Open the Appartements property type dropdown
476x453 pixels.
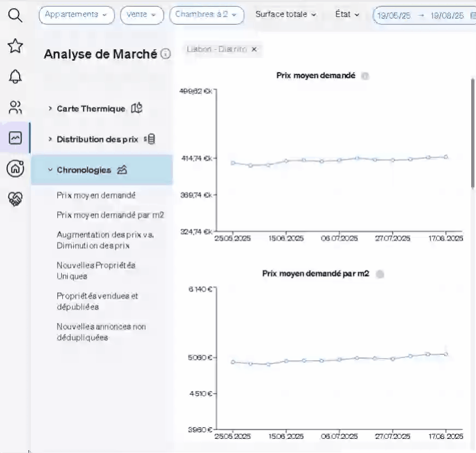(x=77, y=15)
